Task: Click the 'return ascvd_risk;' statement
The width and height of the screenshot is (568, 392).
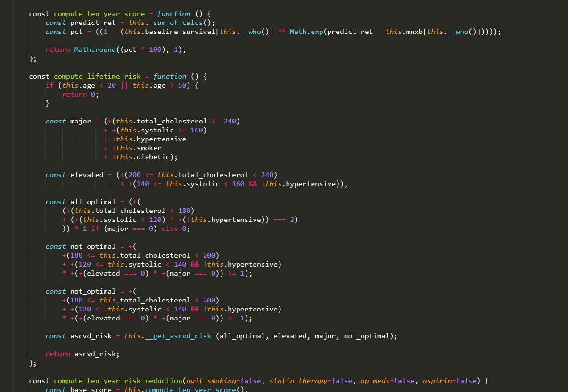Action: (x=83, y=354)
